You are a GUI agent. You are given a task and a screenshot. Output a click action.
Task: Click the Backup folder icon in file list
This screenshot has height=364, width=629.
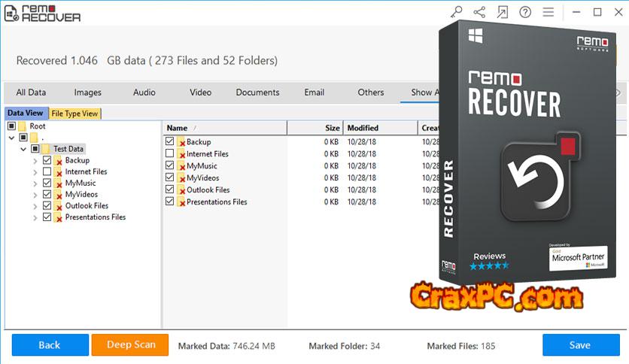point(181,142)
